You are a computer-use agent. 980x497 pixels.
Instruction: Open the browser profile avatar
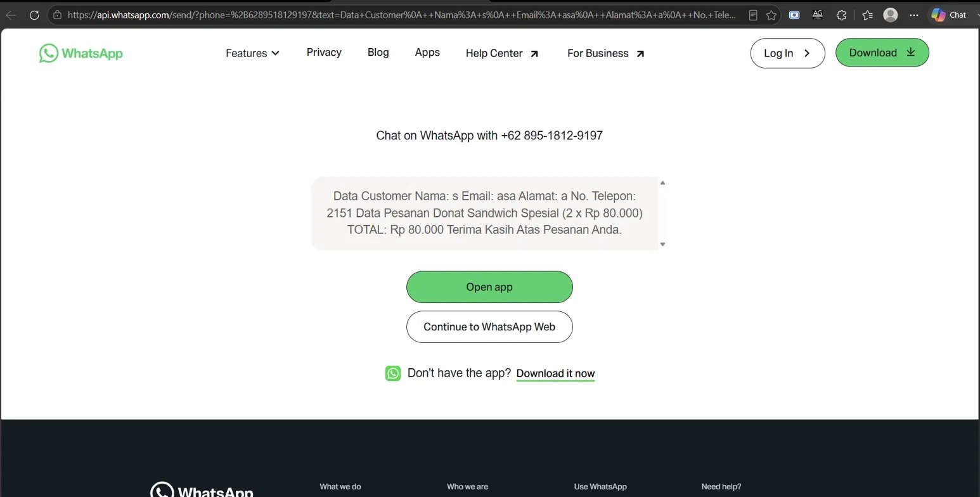(891, 15)
